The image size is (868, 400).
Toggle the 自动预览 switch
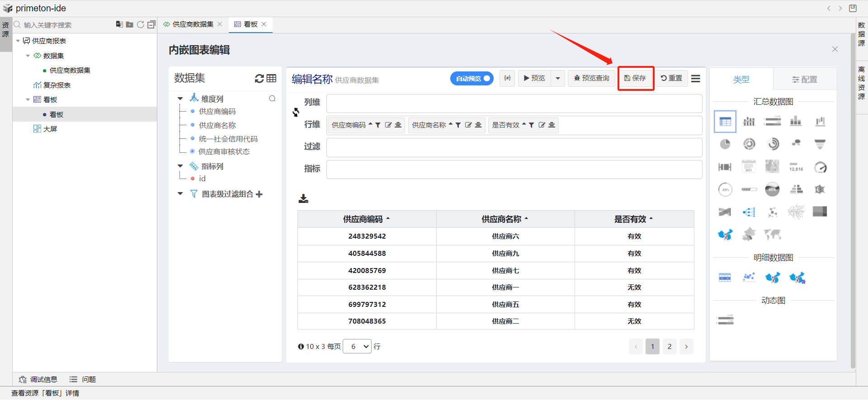[x=472, y=79]
